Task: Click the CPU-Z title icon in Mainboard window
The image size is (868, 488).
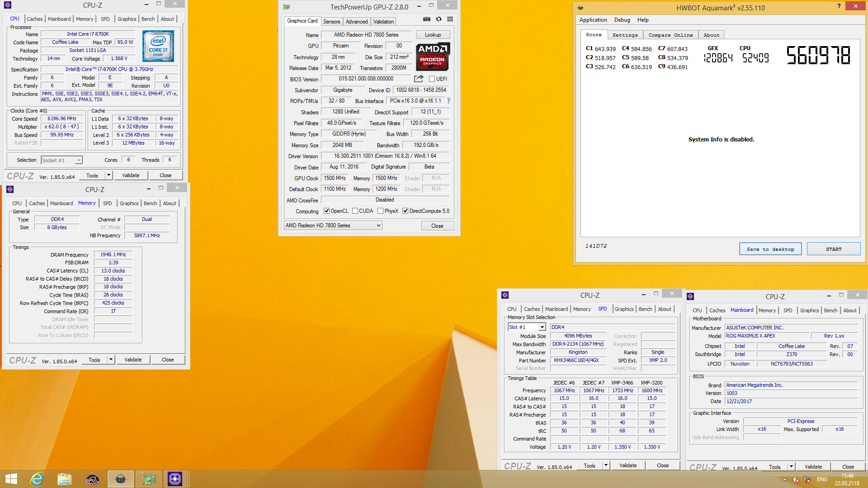Action: point(690,296)
